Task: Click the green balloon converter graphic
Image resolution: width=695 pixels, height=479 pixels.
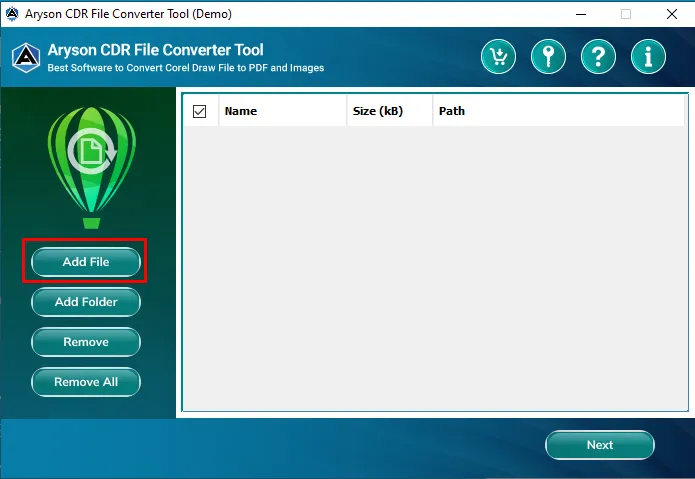Action: [92, 167]
